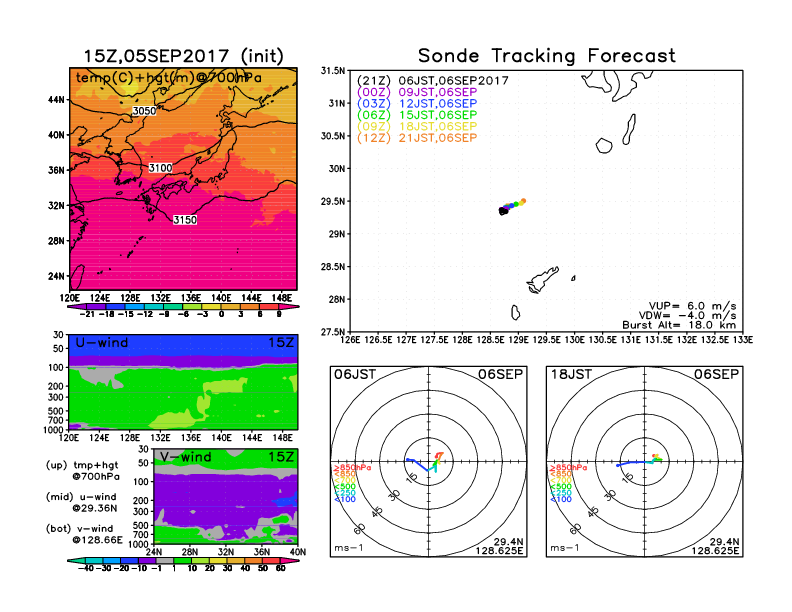The height and width of the screenshot is (612, 792).
Task: Click the "15Z,05SEP2017 (init)" title
Action: tap(183, 56)
